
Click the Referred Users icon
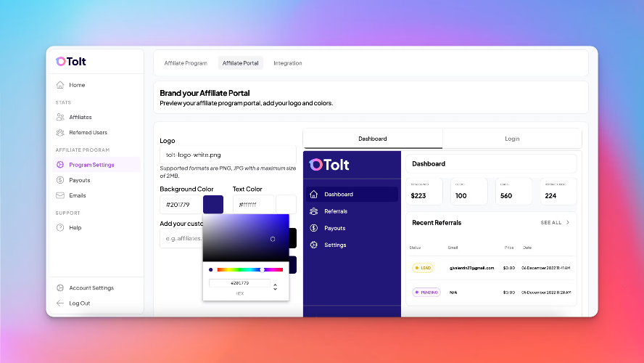click(x=60, y=132)
